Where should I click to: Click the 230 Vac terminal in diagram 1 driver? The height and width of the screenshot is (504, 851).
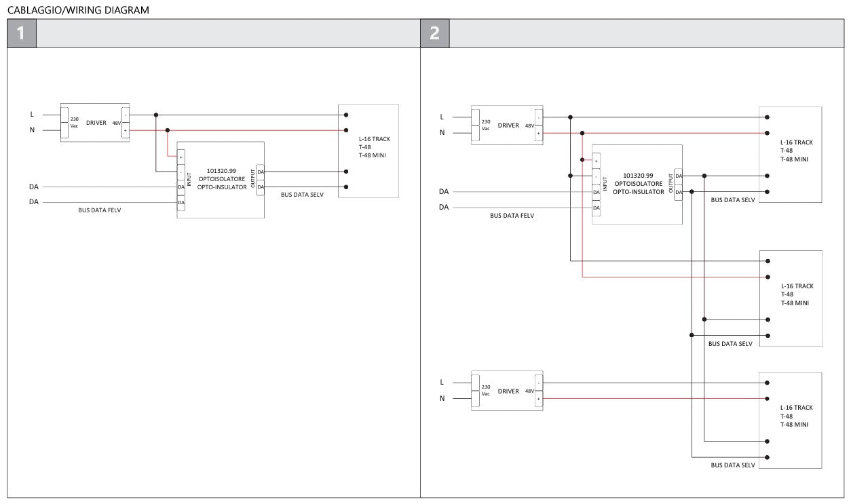74,122
